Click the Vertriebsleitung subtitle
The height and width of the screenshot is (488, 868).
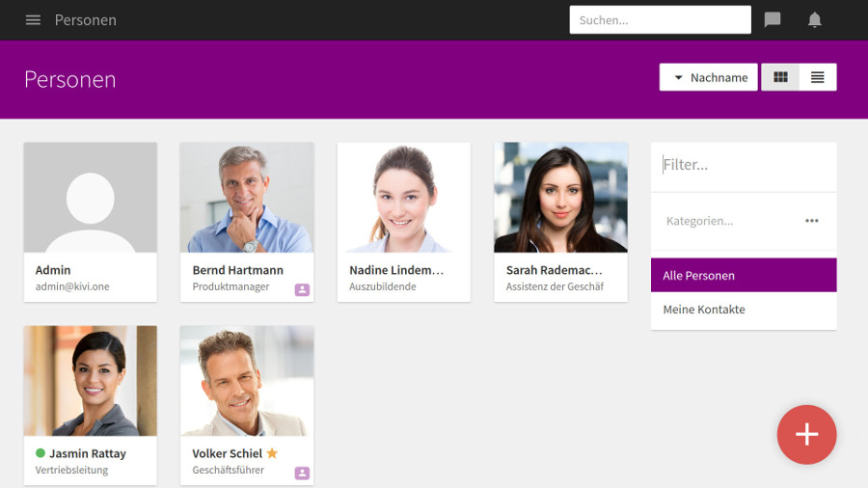(72, 470)
